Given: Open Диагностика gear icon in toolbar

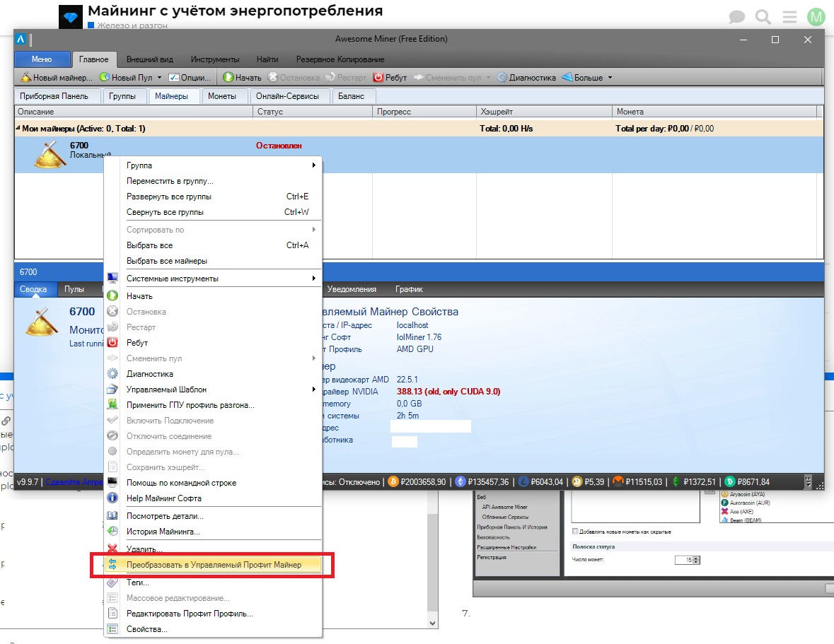Looking at the screenshot, I should point(503,78).
